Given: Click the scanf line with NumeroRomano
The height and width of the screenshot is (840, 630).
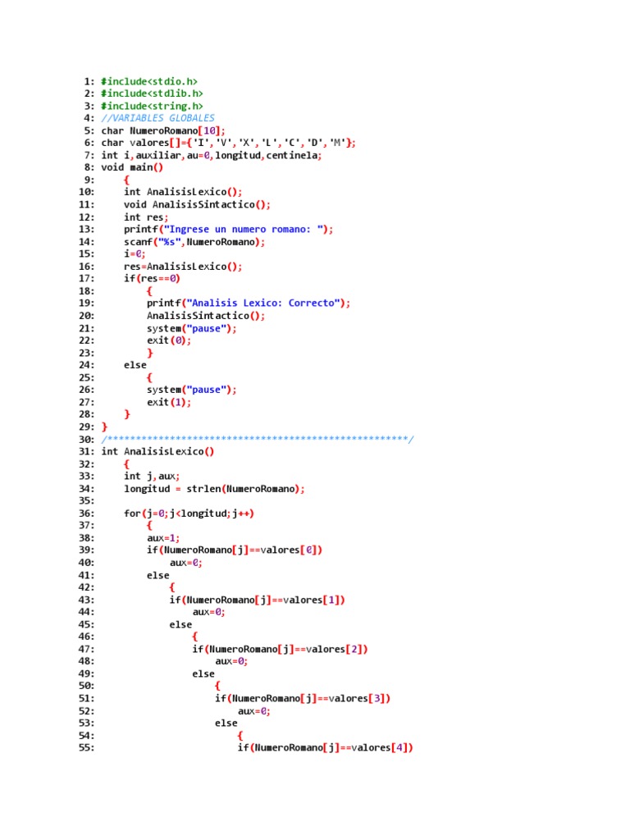Looking at the screenshot, I should [x=194, y=242].
